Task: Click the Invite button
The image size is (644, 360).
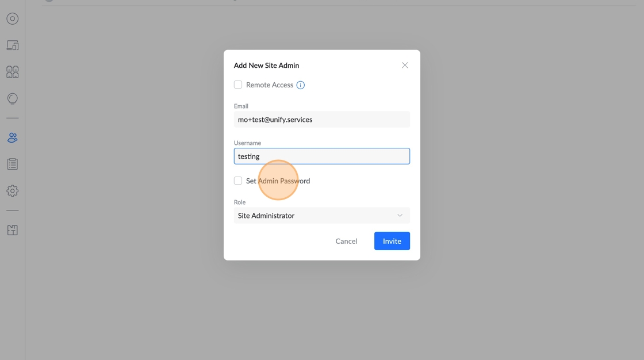Action: point(392,241)
